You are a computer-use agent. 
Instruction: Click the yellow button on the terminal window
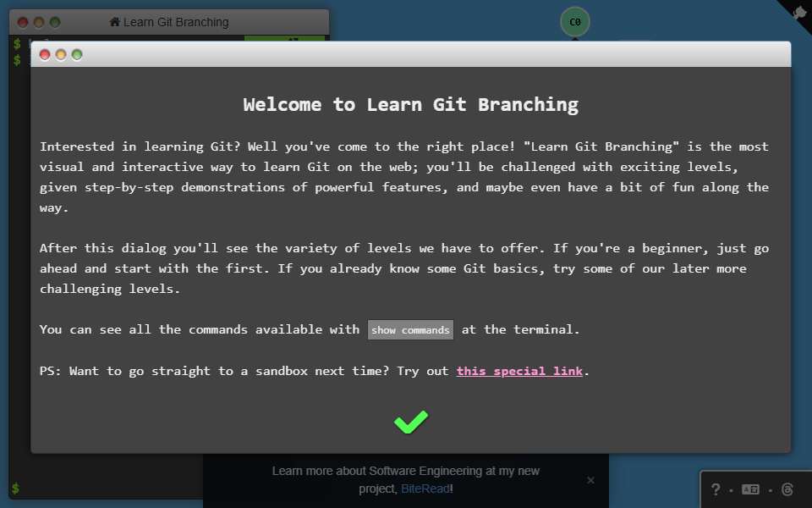point(39,22)
